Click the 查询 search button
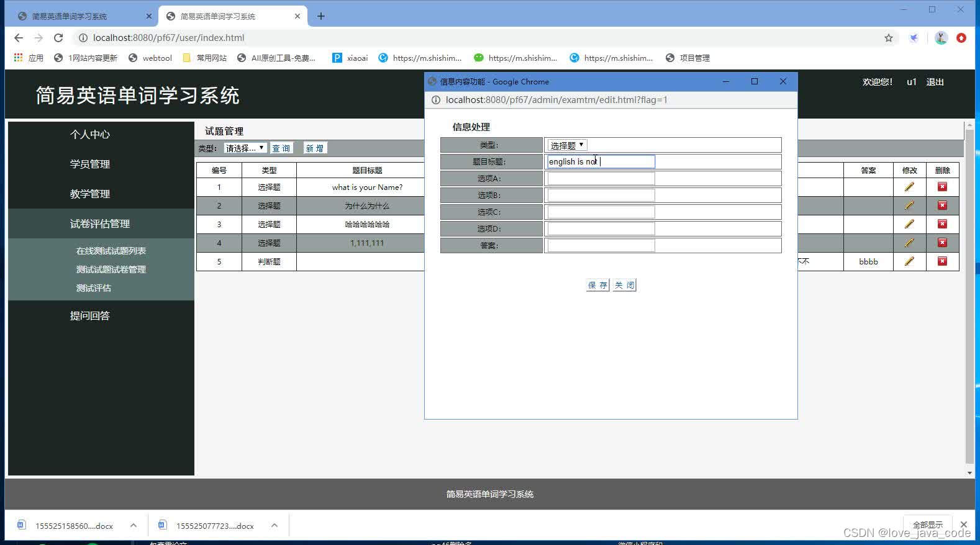Screen dimensions: 980x545 281,148
